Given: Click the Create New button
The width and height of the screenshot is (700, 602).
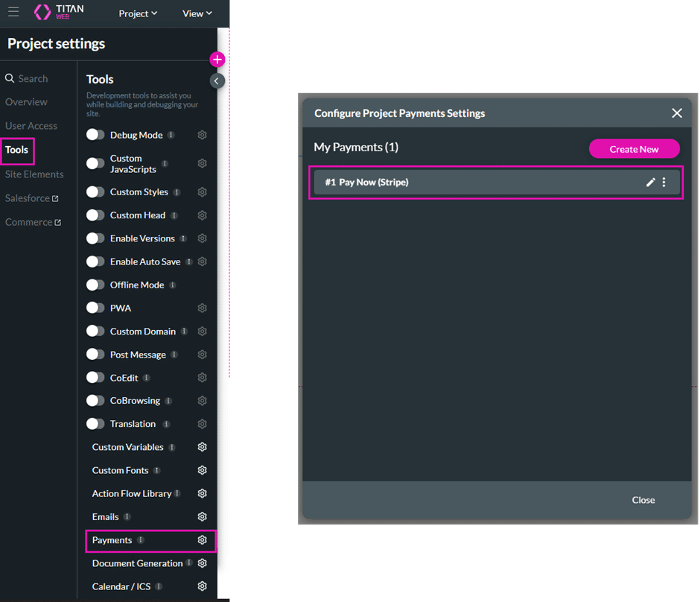Looking at the screenshot, I should pyautogui.click(x=634, y=149).
